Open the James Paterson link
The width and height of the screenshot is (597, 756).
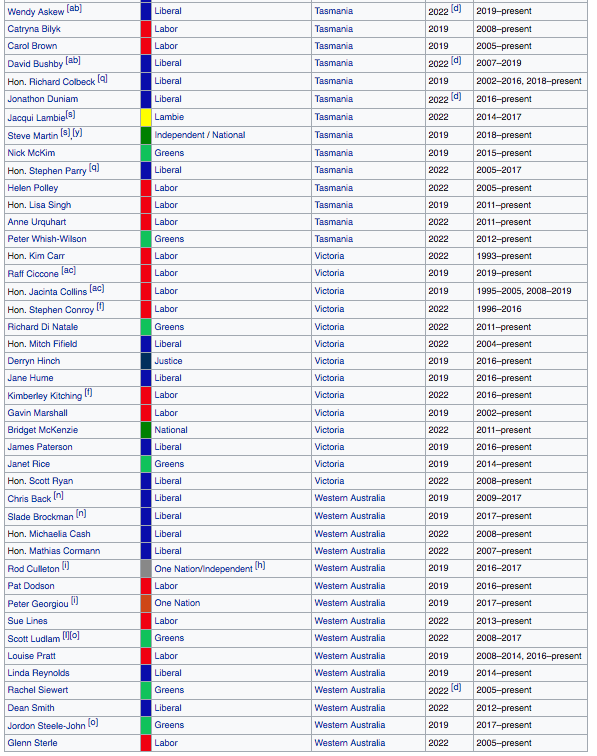coord(40,447)
